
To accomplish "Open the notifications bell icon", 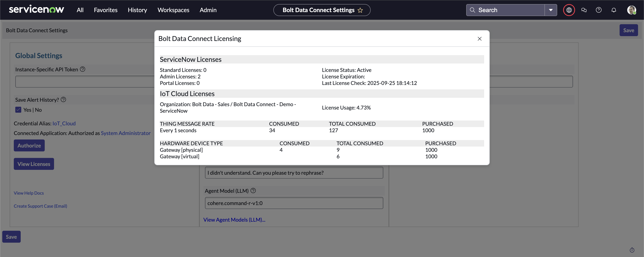I will pos(614,10).
